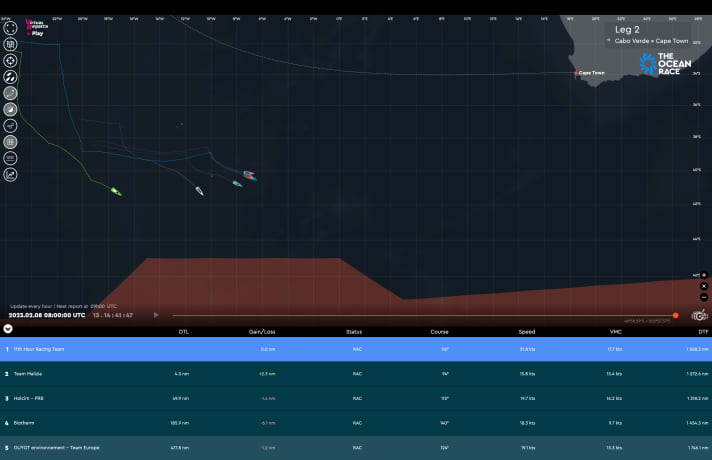This screenshot has width=712, height=460.
Task: Sort by the DTF column header
Action: click(x=703, y=332)
